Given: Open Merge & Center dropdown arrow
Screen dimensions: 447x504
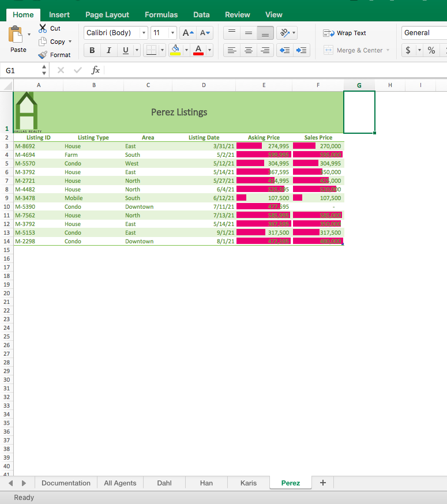Looking at the screenshot, I should tap(388, 50).
